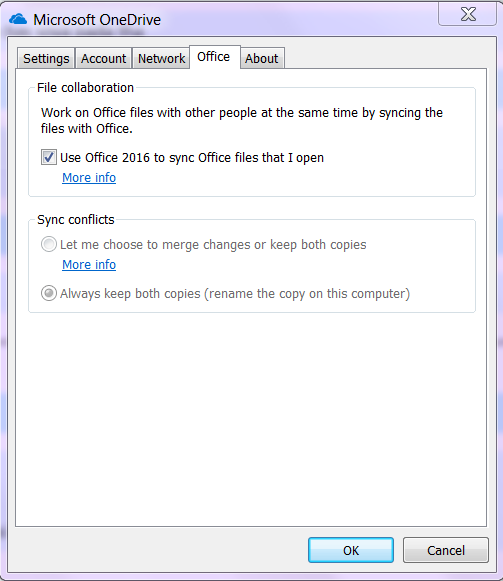Image resolution: width=503 pixels, height=581 pixels.
Task: Click the OneDrive cloud icon in title bar
Action: tap(18, 19)
